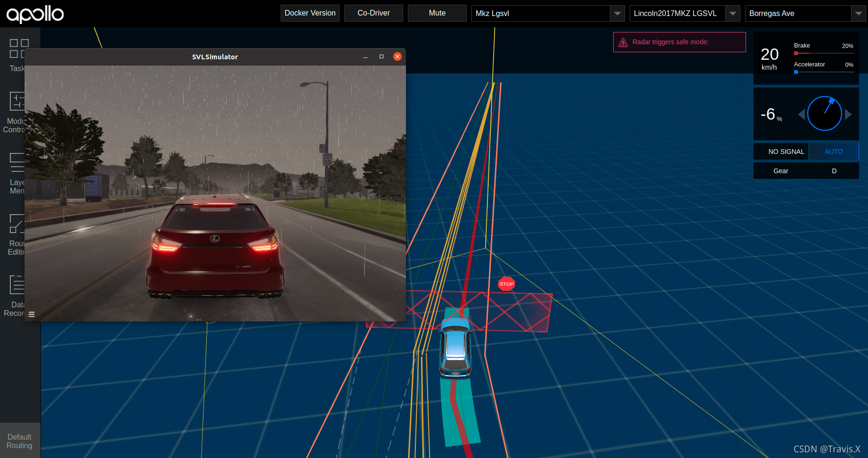
Task: Open the Layer Menu icon
Action: pos(17,162)
